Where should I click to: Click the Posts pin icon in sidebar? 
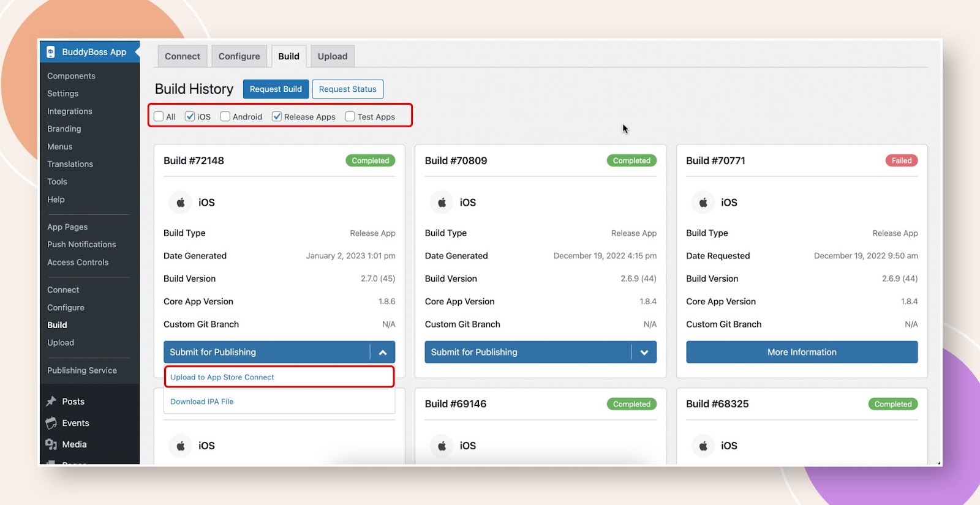51,402
